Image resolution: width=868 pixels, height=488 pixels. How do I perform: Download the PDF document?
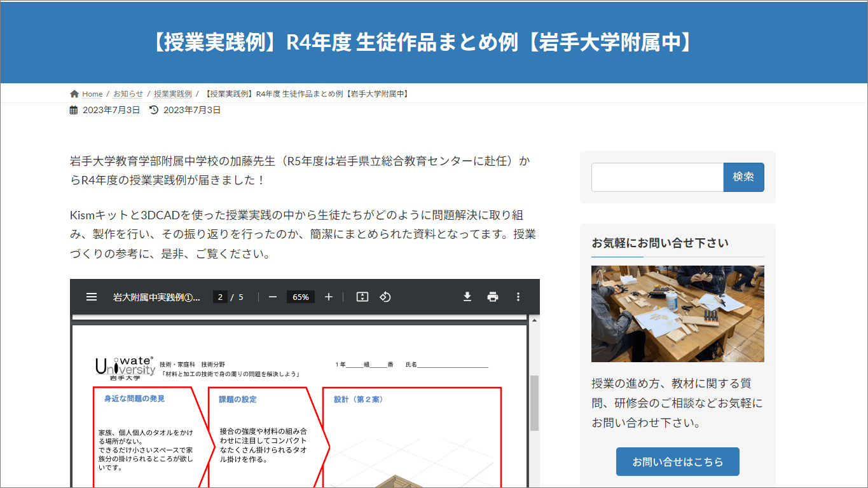pos(467,296)
